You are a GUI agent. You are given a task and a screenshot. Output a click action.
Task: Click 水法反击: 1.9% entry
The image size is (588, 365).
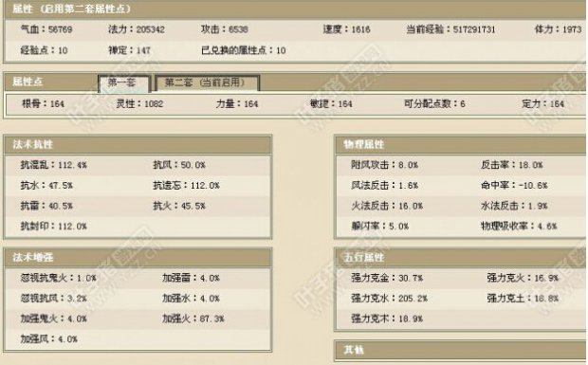tap(514, 206)
